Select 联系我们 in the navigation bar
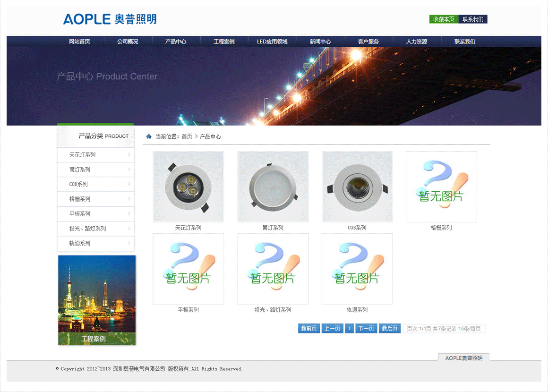 coord(465,42)
